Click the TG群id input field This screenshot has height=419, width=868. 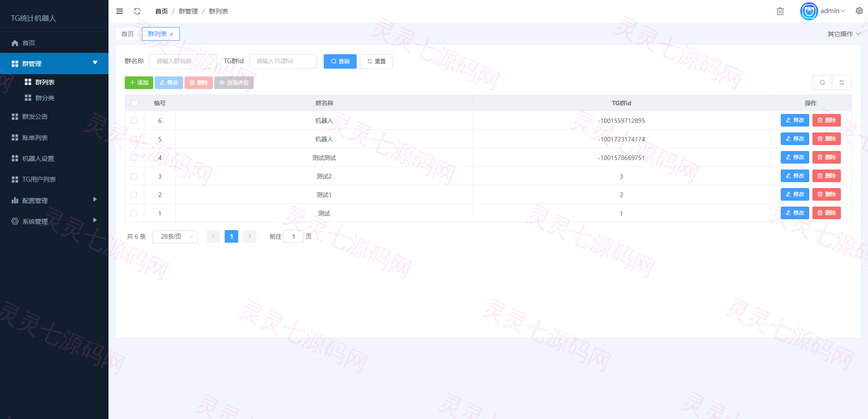point(283,61)
